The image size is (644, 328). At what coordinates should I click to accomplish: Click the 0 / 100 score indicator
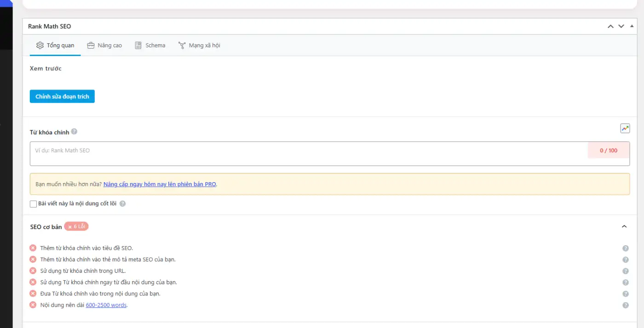[x=609, y=150]
